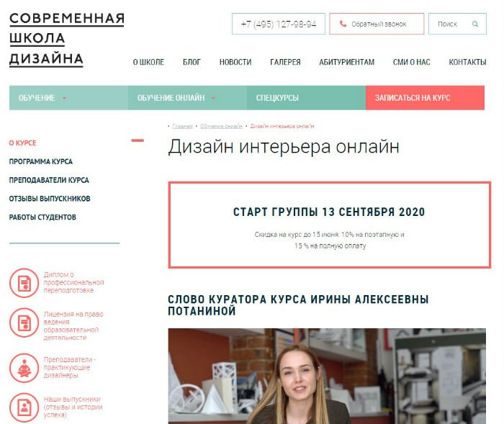This screenshot has height=424, width=504.
Task: Play the curator Irina Potanina video
Action: tap(327, 376)
